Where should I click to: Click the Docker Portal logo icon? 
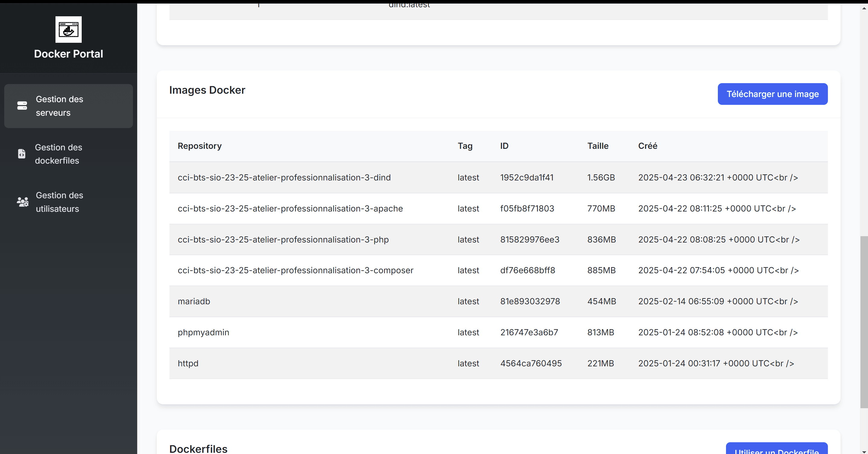68,29
